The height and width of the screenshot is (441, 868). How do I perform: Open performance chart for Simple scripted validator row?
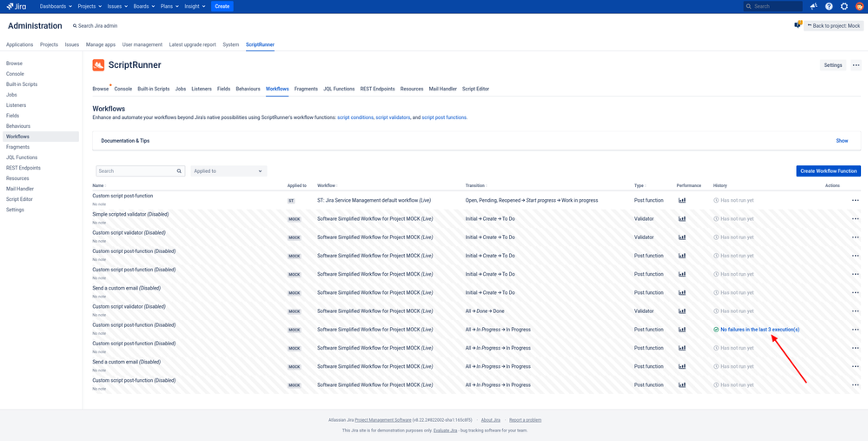[x=682, y=219]
